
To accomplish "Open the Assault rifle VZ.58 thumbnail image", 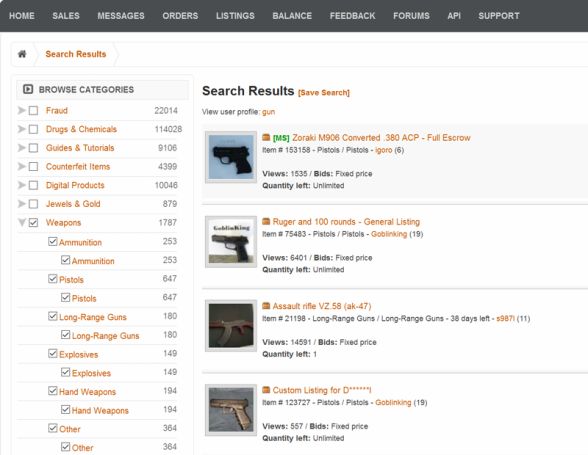I will coord(231,326).
